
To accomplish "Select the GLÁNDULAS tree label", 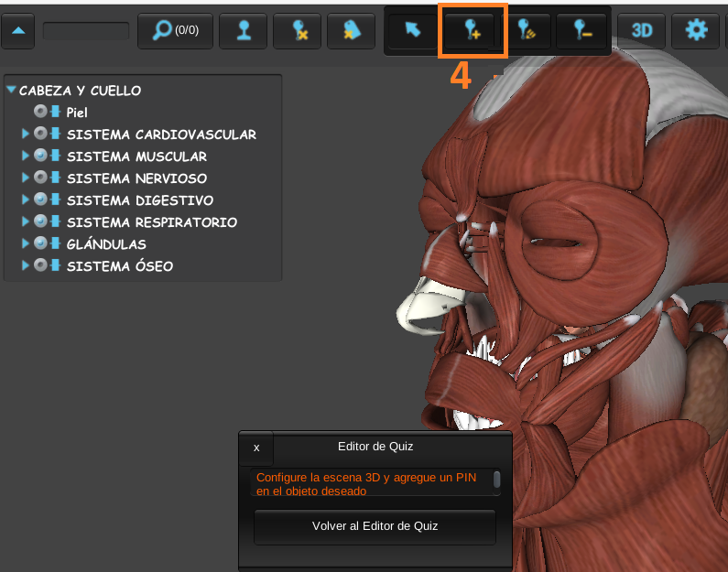I will 106,244.
